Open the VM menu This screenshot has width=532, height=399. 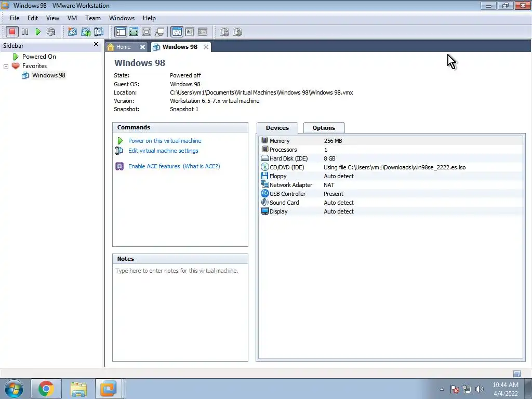(72, 18)
